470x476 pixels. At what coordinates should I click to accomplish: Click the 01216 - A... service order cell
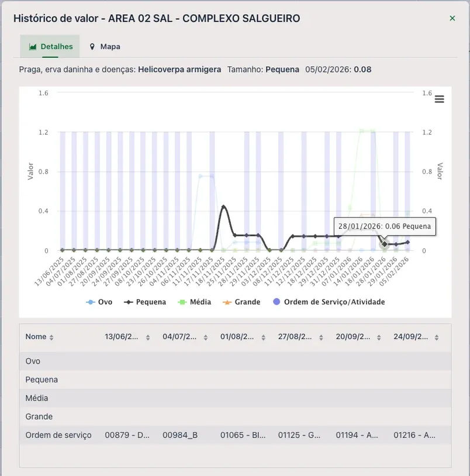point(414,435)
